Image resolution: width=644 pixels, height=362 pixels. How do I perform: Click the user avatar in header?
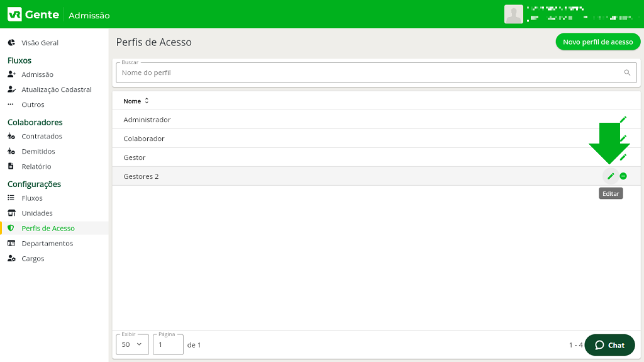pyautogui.click(x=514, y=14)
